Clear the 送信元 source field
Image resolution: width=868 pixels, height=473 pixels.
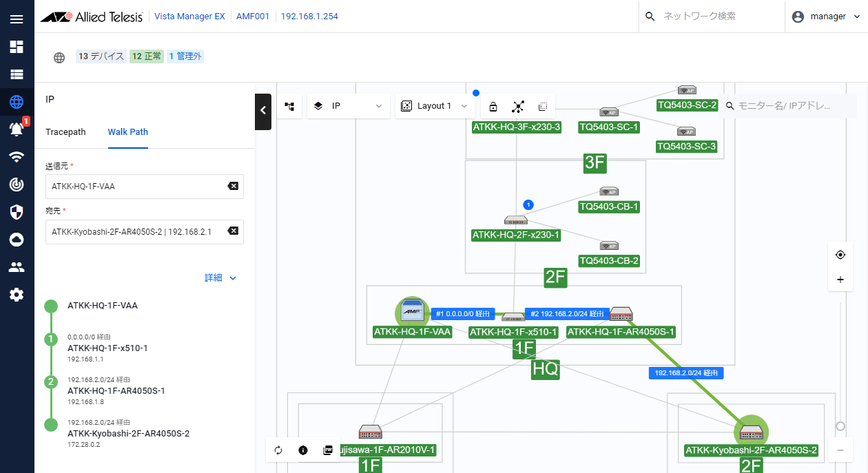point(233,186)
